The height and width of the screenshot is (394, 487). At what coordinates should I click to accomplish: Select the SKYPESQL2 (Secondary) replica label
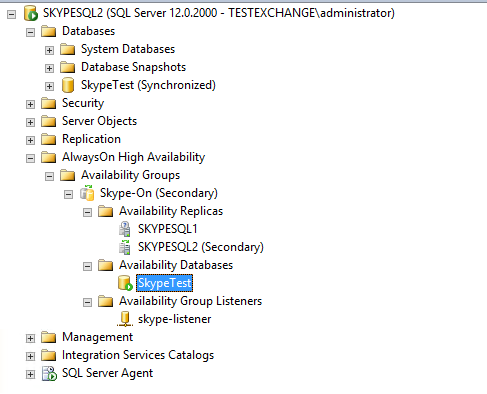pyautogui.click(x=201, y=247)
